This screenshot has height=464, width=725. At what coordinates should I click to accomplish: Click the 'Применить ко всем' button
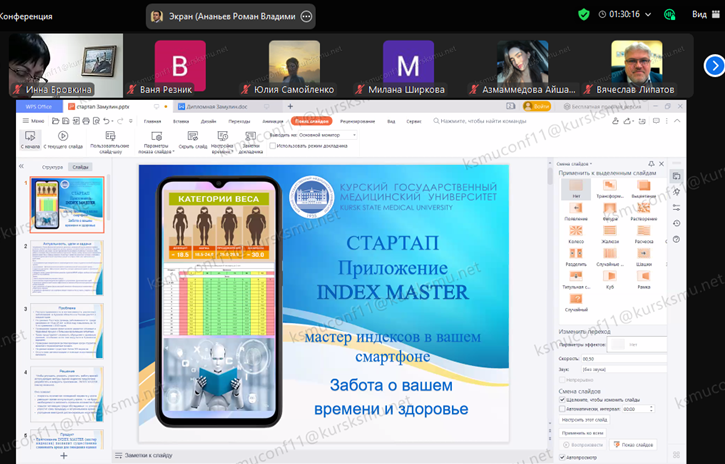point(583,433)
